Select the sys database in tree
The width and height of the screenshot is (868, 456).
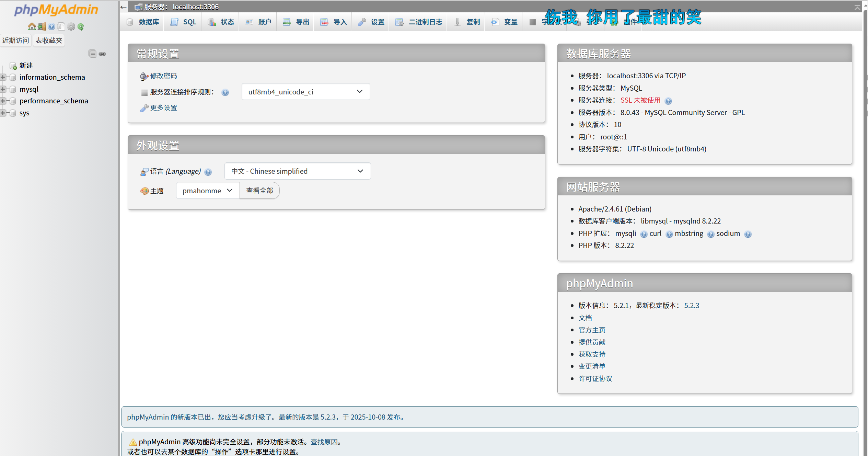pyautogui.click(x=24, y=113)
